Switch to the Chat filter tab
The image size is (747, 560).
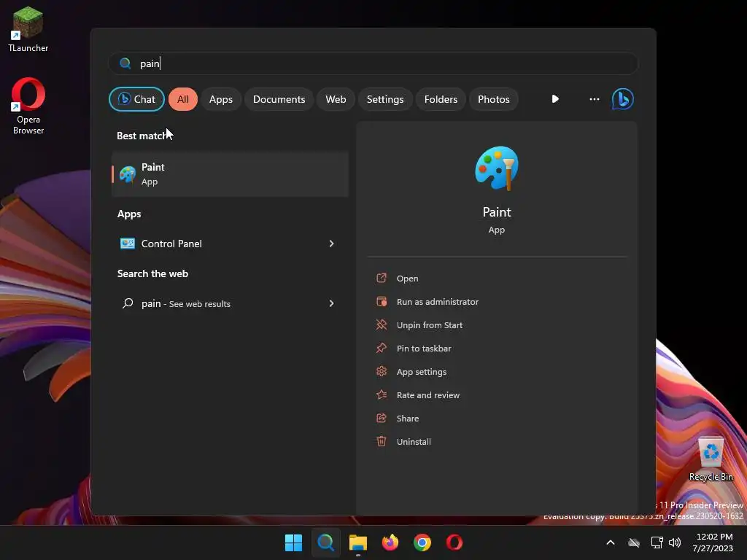[136, 99]
